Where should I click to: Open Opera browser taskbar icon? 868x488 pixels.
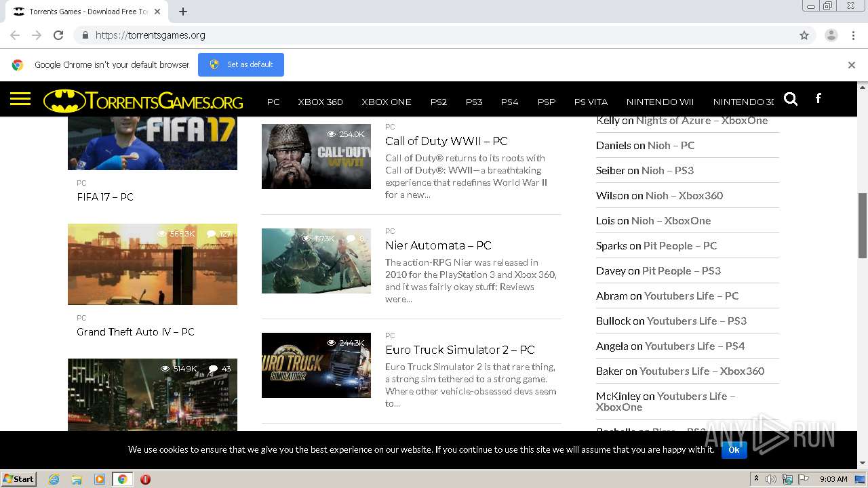click(145, 479)
